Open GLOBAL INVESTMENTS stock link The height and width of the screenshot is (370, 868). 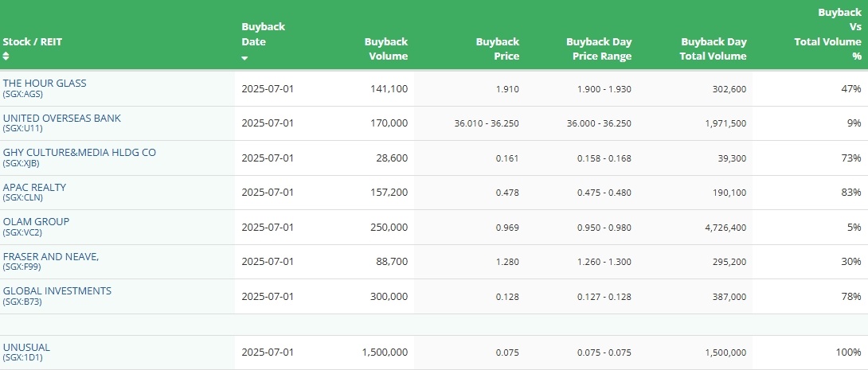pyautogui.click(x=57, y=291)
